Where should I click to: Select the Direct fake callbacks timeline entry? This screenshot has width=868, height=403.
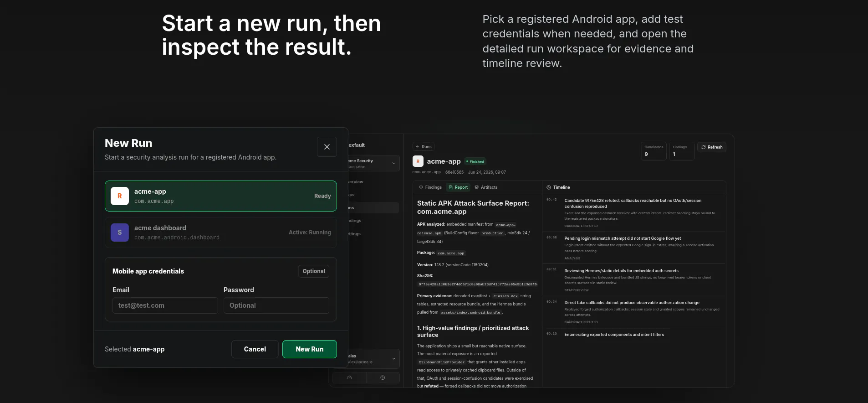(634, 312)
